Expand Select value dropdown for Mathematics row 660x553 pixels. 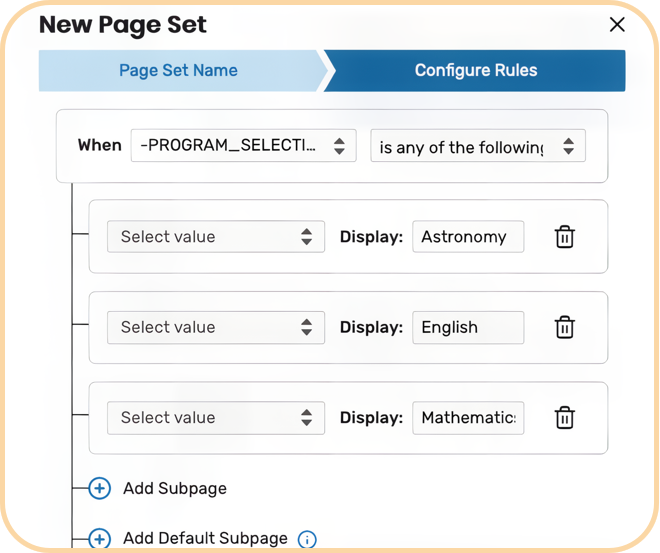(216, 418)
